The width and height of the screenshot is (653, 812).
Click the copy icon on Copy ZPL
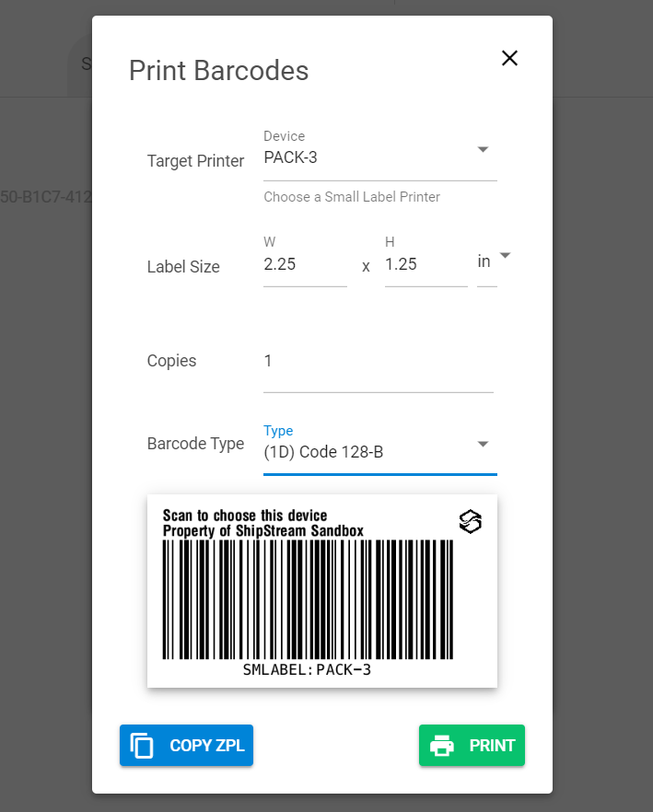(142, 746)
